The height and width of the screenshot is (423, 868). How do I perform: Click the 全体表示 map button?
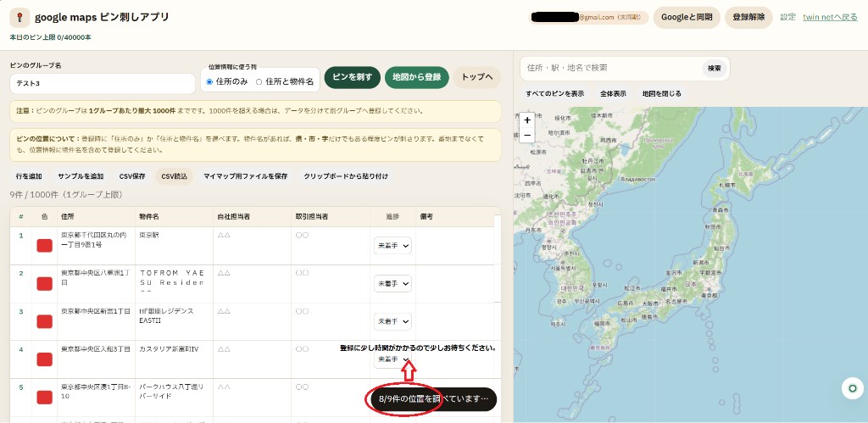613,93
